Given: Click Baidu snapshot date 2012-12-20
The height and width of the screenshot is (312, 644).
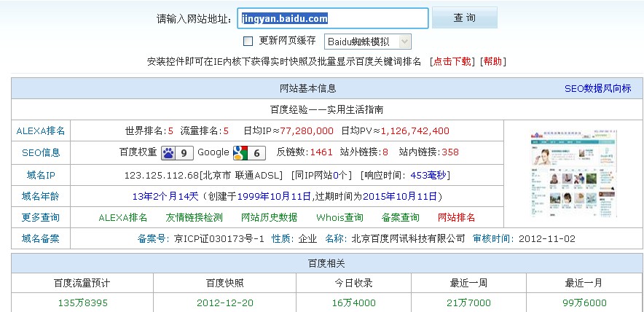Looking at the screenshot, I should coord(224,303).
